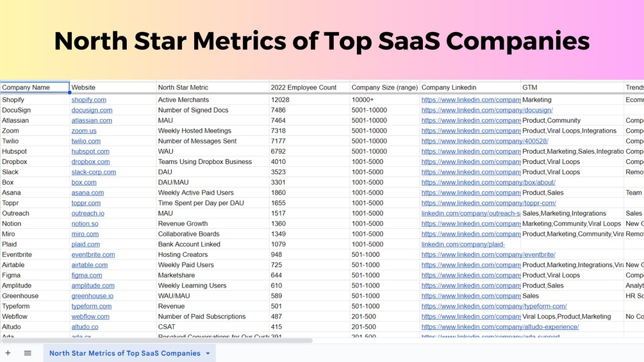
Task: Open the toppr.com link
Action: click(x=86, y=202)
